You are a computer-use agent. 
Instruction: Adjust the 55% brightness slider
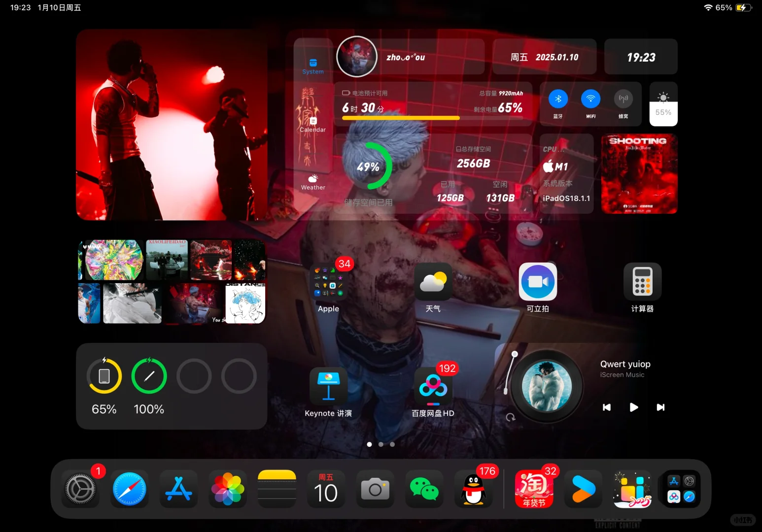(x=663, y=104)
